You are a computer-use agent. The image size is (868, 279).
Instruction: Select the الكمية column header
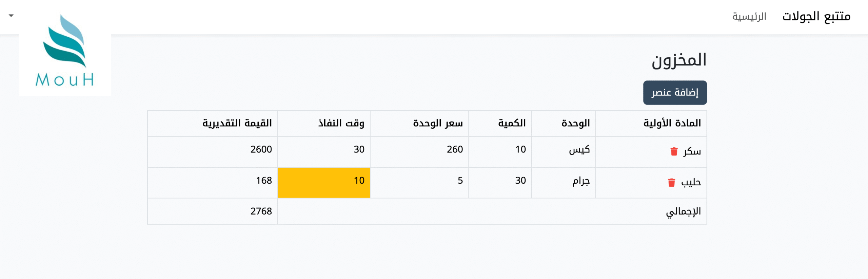tap(512, 123)
